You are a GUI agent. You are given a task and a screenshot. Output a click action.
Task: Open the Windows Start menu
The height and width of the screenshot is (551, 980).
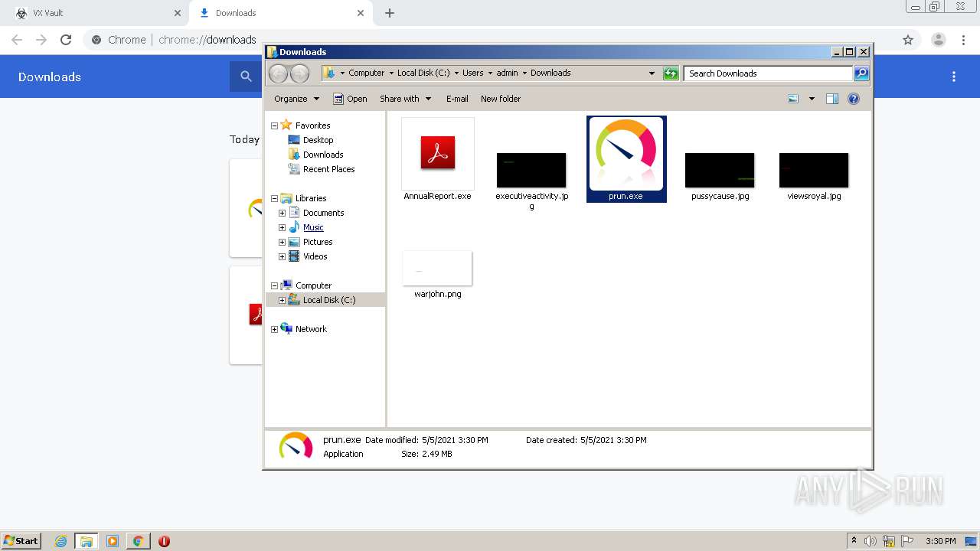[x=21, y=541]
